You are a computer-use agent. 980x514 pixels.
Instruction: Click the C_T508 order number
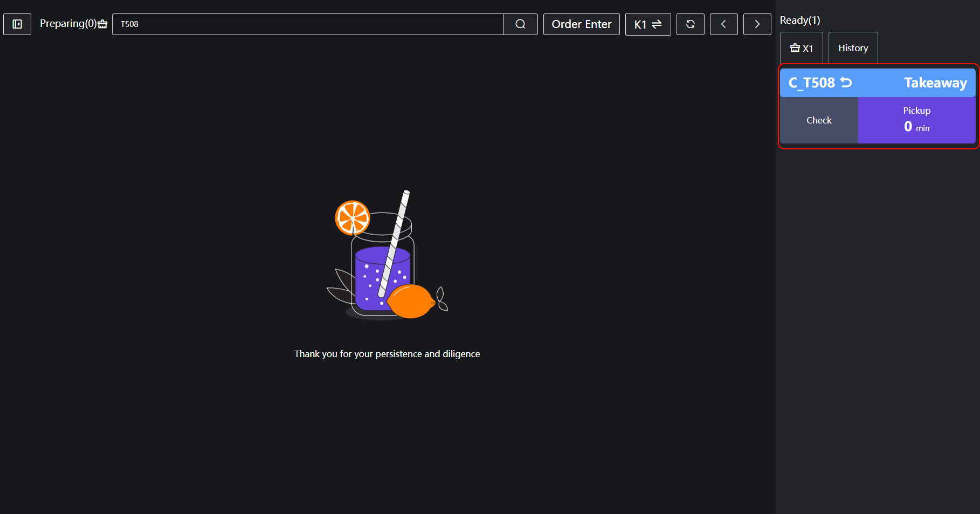click(x=812, y=83)
